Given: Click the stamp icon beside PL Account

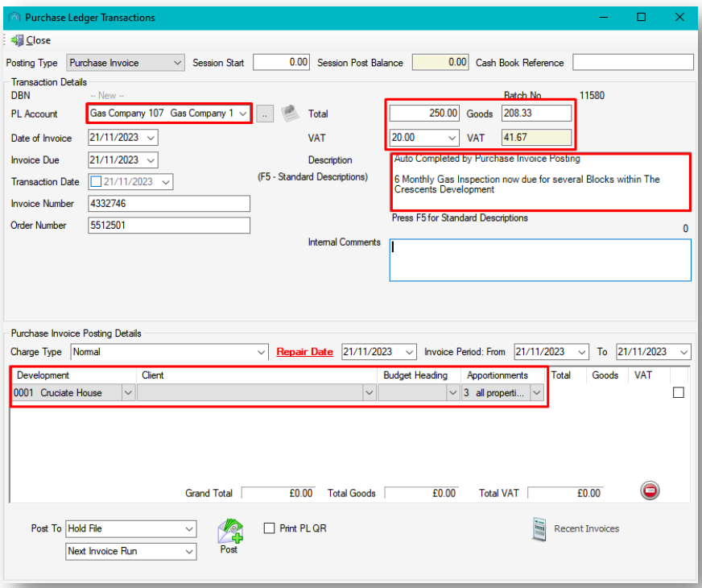Looking at the screenshot, I should (x=290, y=114).
